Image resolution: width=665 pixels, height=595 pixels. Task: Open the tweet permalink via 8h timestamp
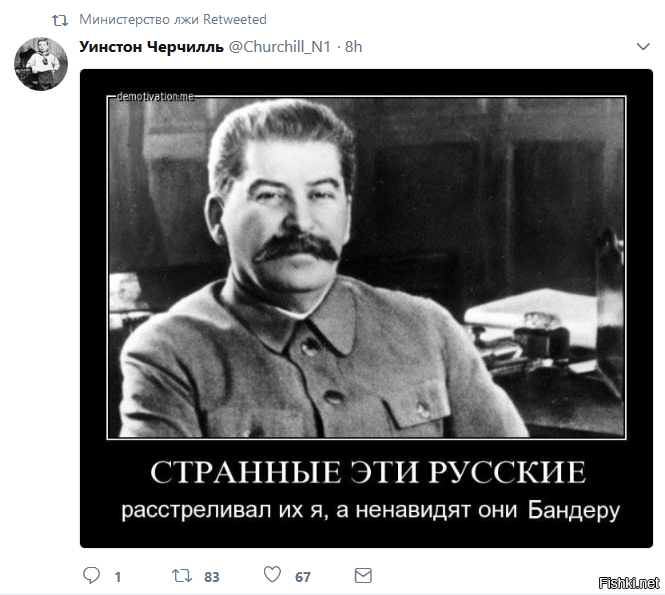pos(353,47)
